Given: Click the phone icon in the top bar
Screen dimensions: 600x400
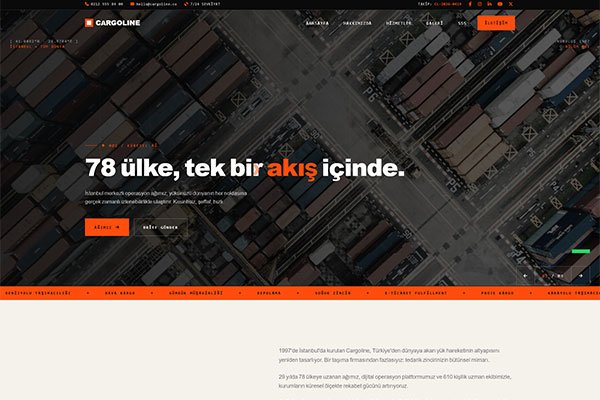Looking at the screenshot, I should [87, 4].
